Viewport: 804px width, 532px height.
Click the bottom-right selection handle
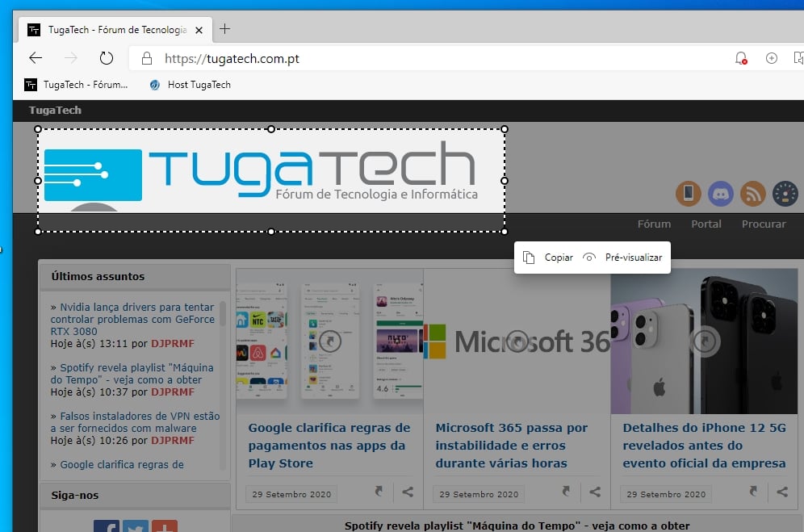pos(505,232)
